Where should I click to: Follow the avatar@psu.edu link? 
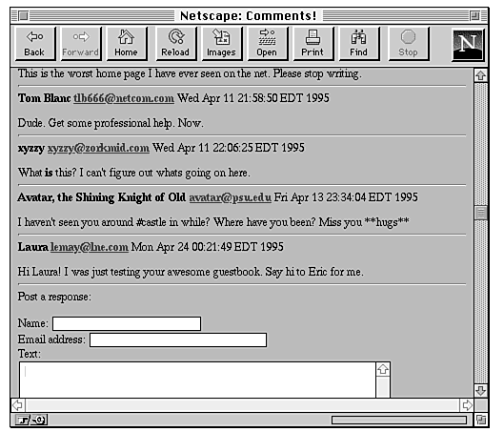click(x=231, y=197)
